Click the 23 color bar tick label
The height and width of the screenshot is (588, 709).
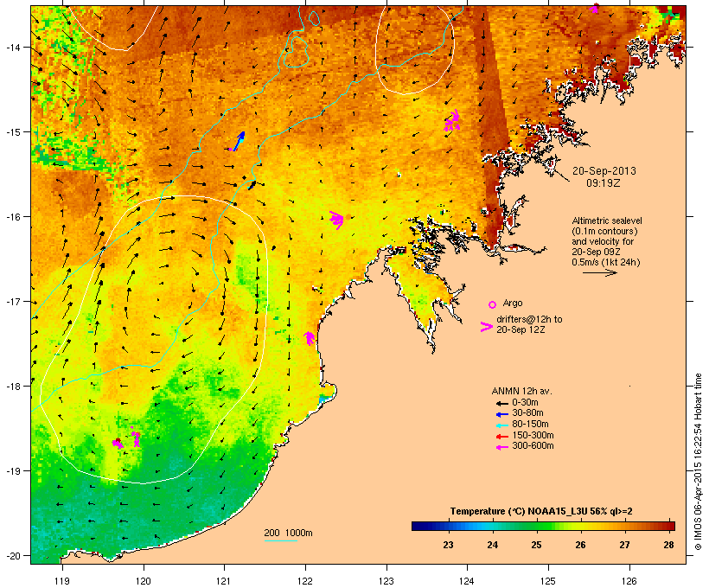point(448,545)
